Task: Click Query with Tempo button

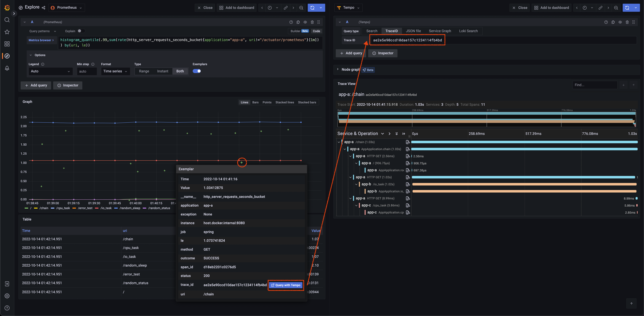Action: (286, 285)
